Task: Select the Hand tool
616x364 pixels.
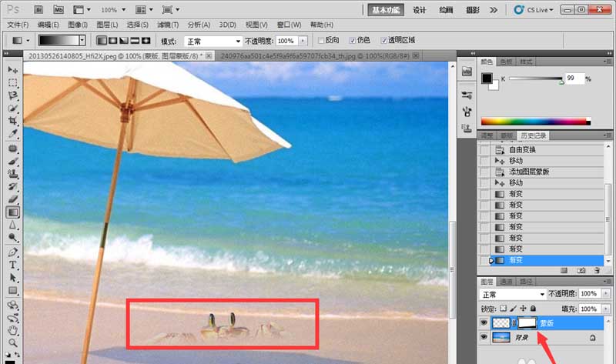Action: coord(13,330)
